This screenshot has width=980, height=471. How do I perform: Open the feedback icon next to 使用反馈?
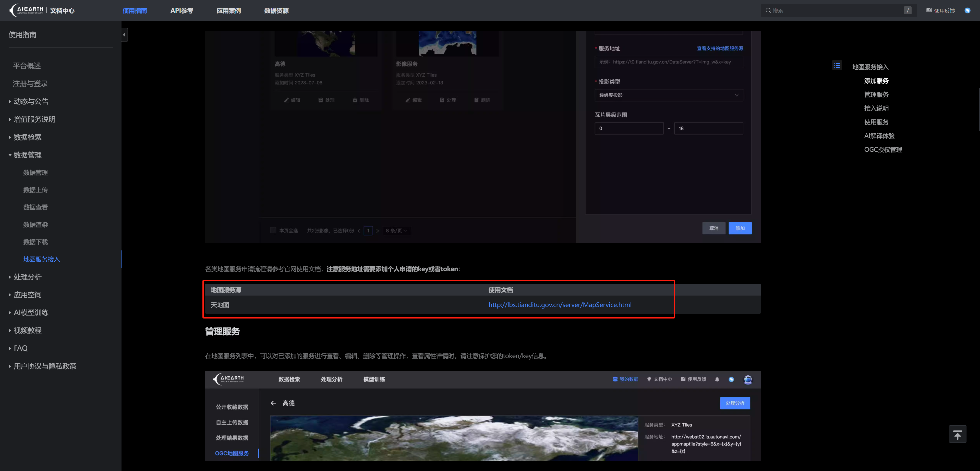[x=929, y=11]
